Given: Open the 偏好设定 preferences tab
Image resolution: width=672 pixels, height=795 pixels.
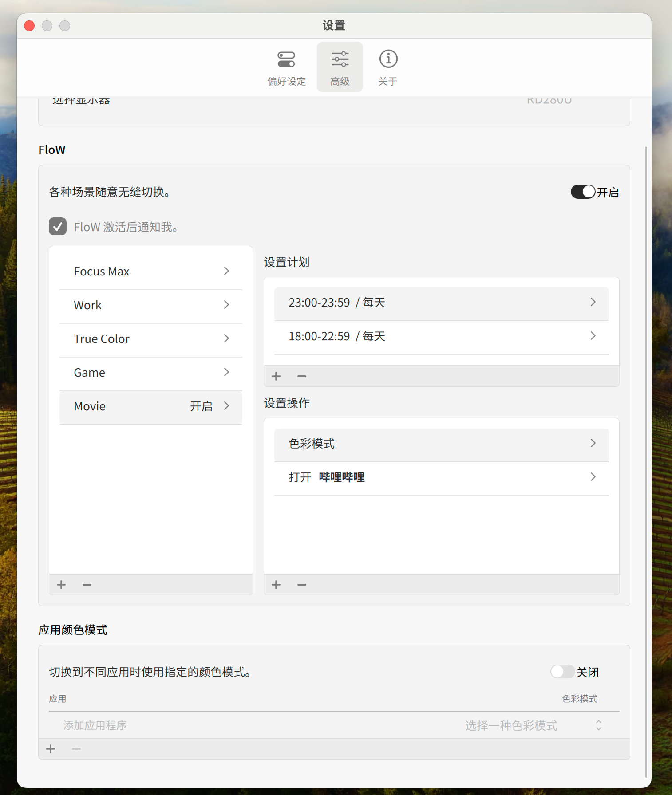Looking at the screenshot, I should (x=287, y=67).
